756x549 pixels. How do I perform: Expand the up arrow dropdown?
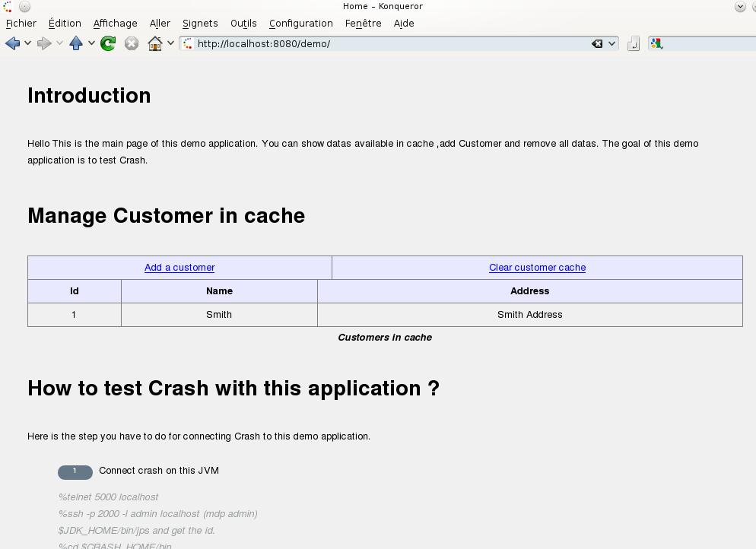[x=91, y=43]
